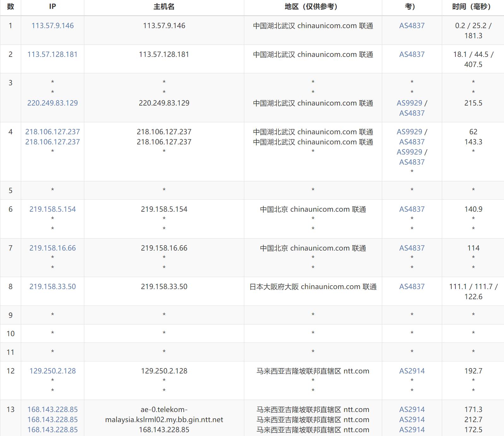Select hostname cell 219.158.5.154
The width and height of the screenshot is (504, 436).
point(164,209)
